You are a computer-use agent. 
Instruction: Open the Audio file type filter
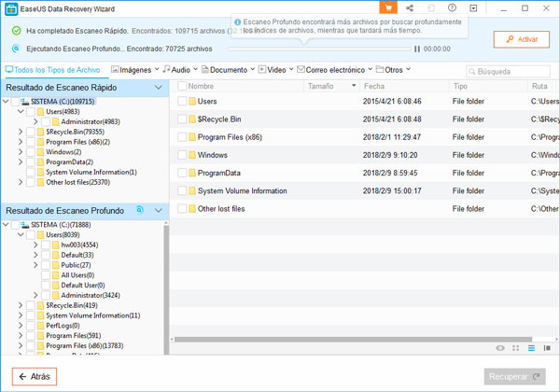click(180, 70)
